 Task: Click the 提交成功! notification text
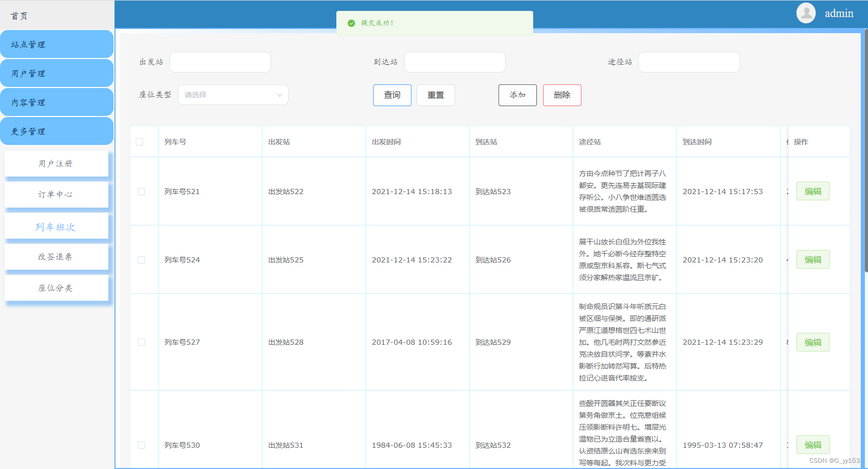[x=377, y=23]
